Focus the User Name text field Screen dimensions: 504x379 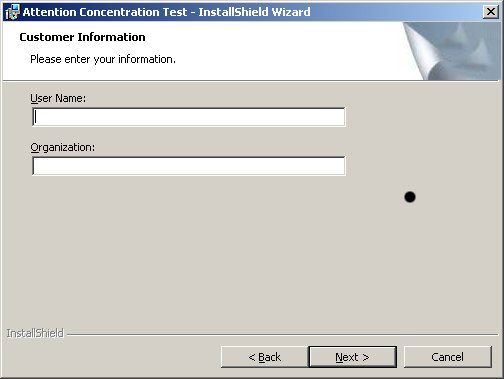point(189,117)
